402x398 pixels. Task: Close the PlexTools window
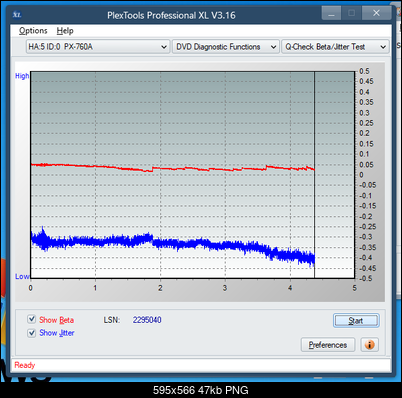(376, 13)
